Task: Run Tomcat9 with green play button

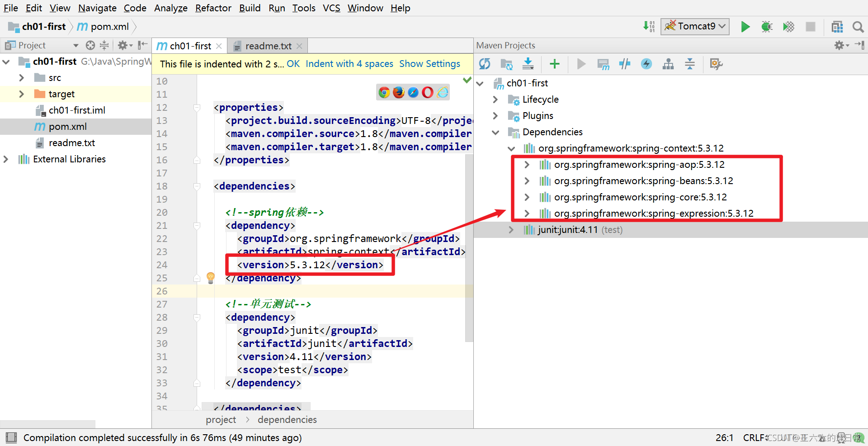Action: (x=745, y=27)
